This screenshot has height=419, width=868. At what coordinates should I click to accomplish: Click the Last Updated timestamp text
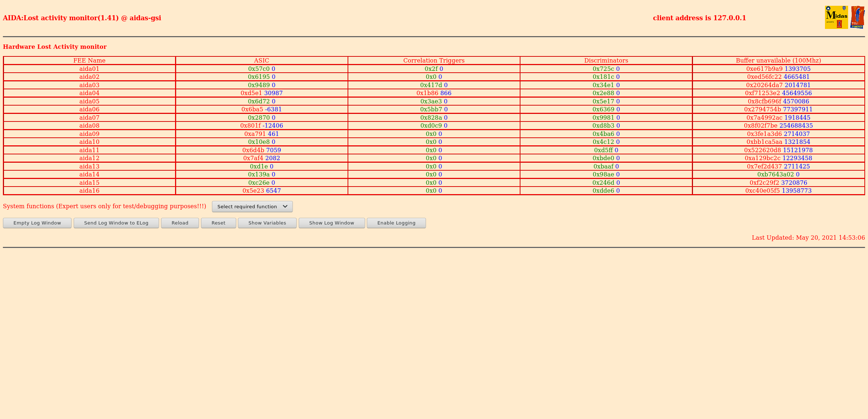tap(808, 238)
